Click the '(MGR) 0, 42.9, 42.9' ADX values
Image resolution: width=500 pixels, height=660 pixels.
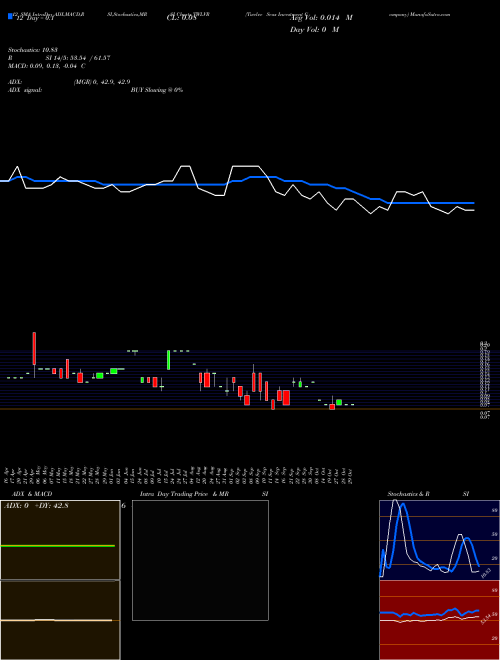[102, 82]
